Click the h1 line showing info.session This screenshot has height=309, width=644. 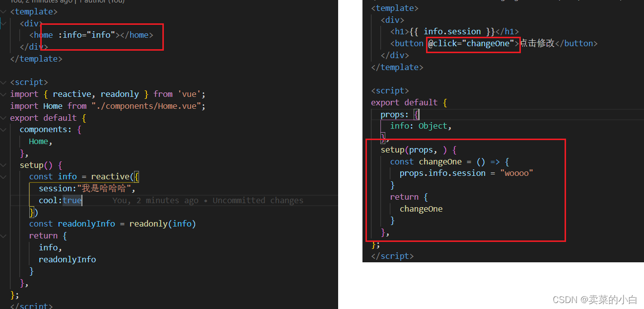(454, 31)
